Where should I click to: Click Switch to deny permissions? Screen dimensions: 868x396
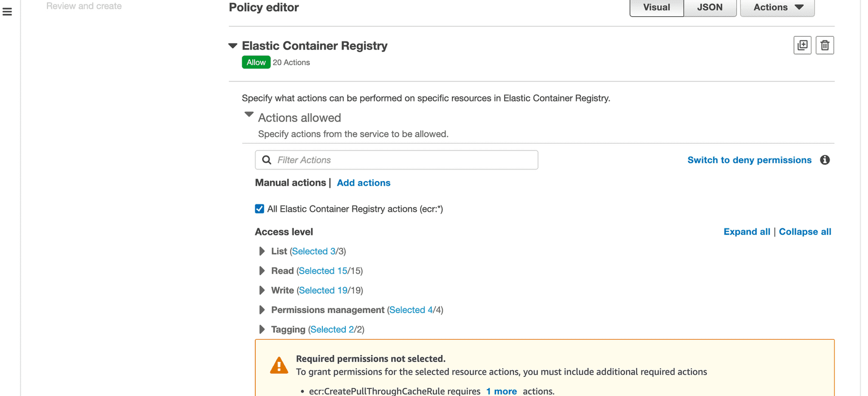point(749,160)
